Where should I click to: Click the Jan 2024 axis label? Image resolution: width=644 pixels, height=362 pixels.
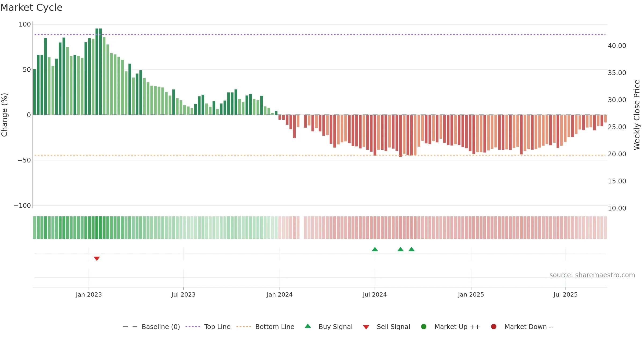280,294
